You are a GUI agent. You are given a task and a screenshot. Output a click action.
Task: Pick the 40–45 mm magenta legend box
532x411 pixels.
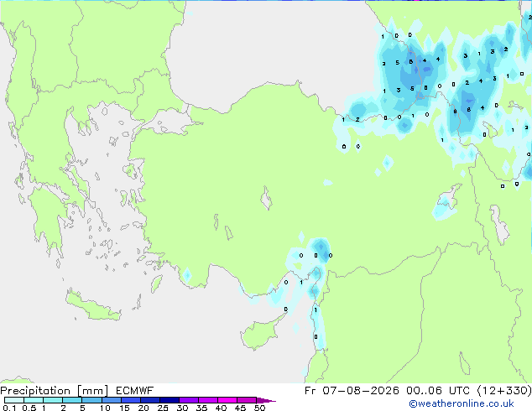tap(227, 400)
